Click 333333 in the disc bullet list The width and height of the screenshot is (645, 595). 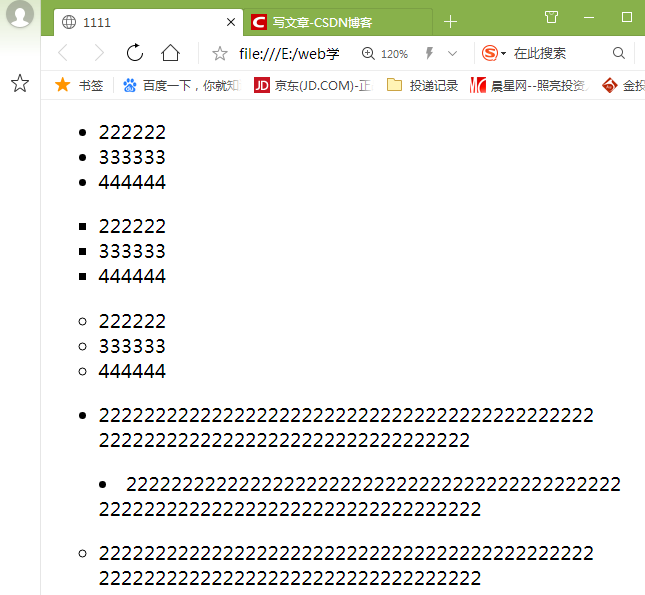[132, 157]
